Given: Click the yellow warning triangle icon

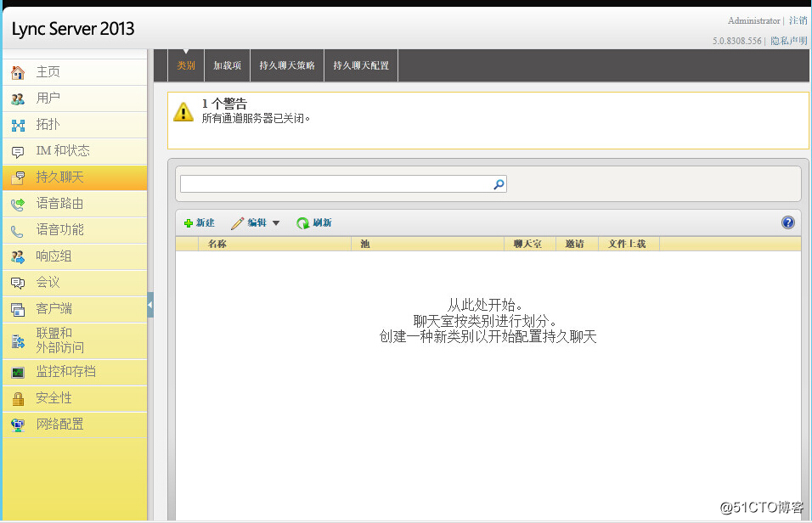Looking at the screenshot, I should pyautogui.click(x=183, y=112).
